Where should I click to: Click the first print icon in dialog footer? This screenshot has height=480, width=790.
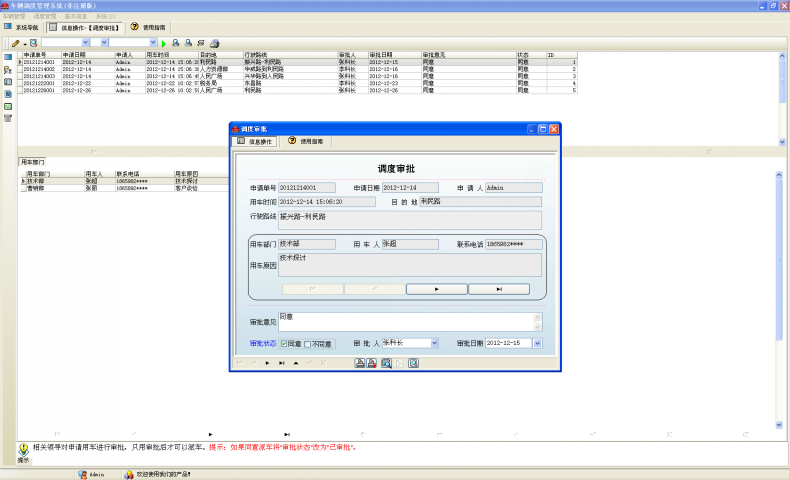click(360, 363)
